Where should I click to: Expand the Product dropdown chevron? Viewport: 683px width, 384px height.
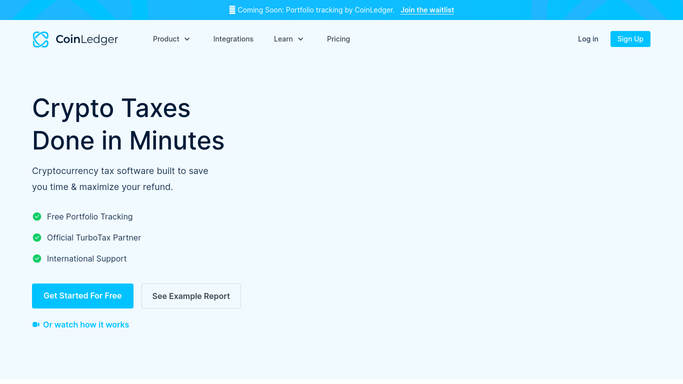pos(187,39)
